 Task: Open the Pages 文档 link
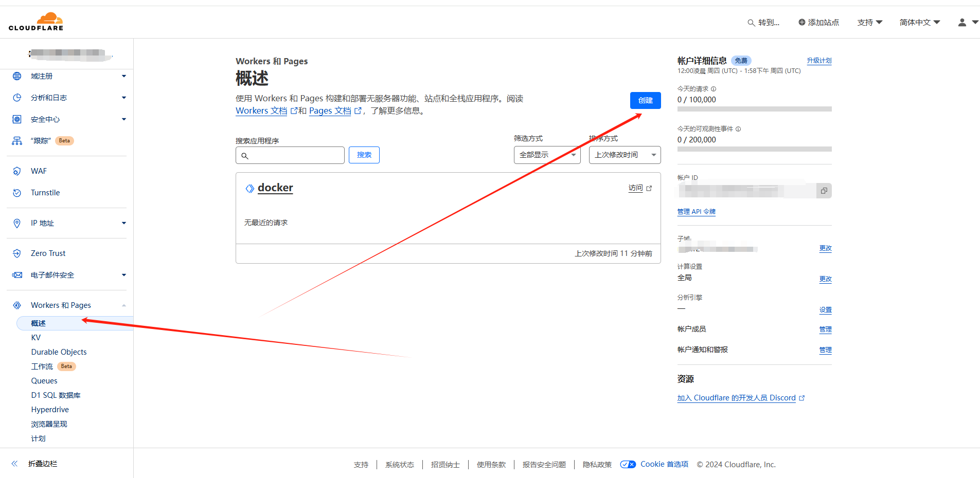330,111
